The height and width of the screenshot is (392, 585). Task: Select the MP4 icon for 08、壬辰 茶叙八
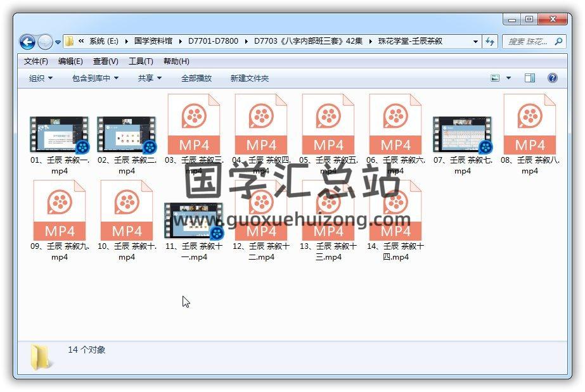[530, 123]
